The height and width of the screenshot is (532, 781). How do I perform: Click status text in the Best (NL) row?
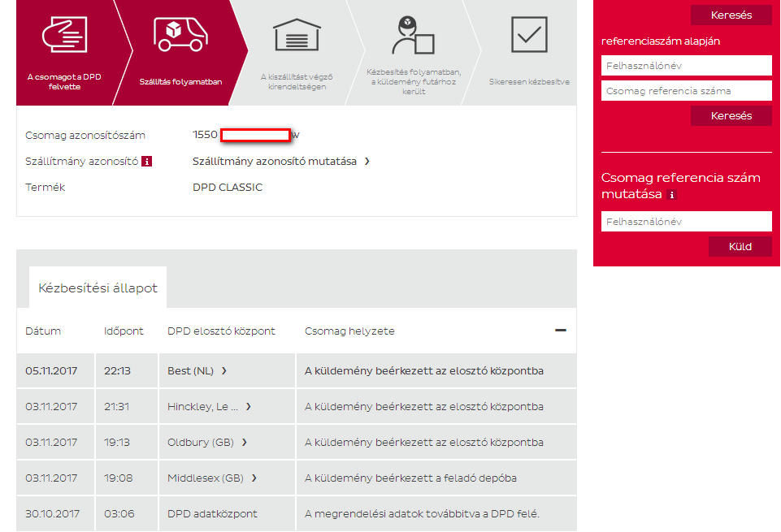[424, 370]
